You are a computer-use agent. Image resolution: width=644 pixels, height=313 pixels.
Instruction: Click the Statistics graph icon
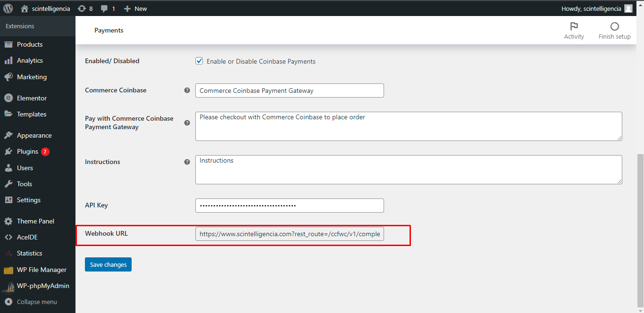click(8, 253)
